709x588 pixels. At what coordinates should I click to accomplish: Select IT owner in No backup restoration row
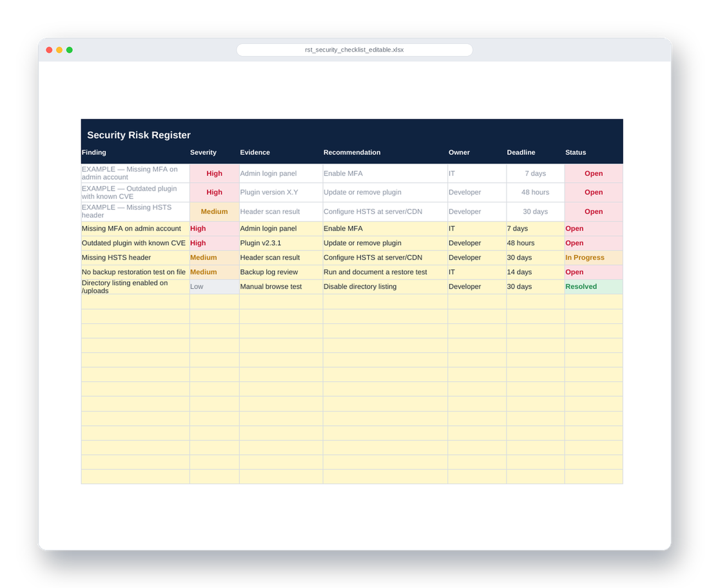point(477,272)
